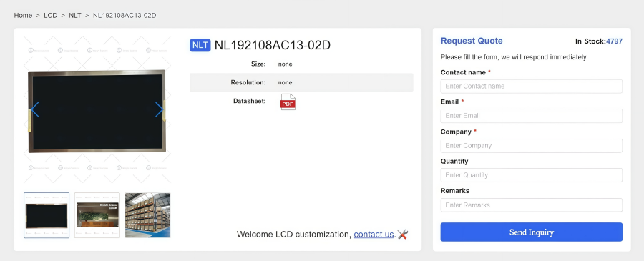Follow the contact us link
This screenshot has height=261, width=644.
(x=374, y=235)
